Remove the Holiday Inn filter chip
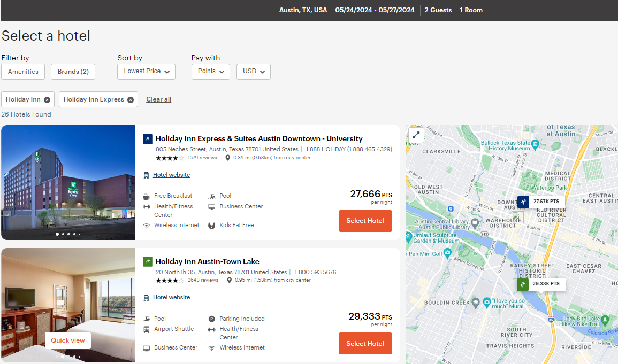Viewport: 618px width, 364px height. (47, 99)
